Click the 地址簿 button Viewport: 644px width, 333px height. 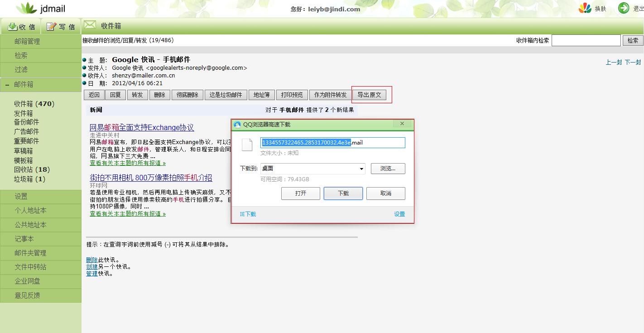pyautogui.click(x=261, y=95)
